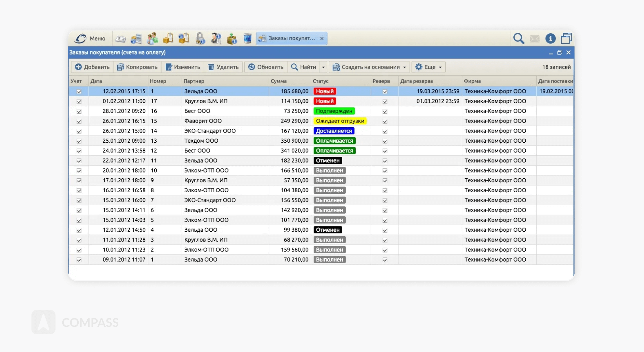Open the calendar book toolbar icon
Image resolution: width=644 pixels, height=352 pixels.
tap(120, 39)
